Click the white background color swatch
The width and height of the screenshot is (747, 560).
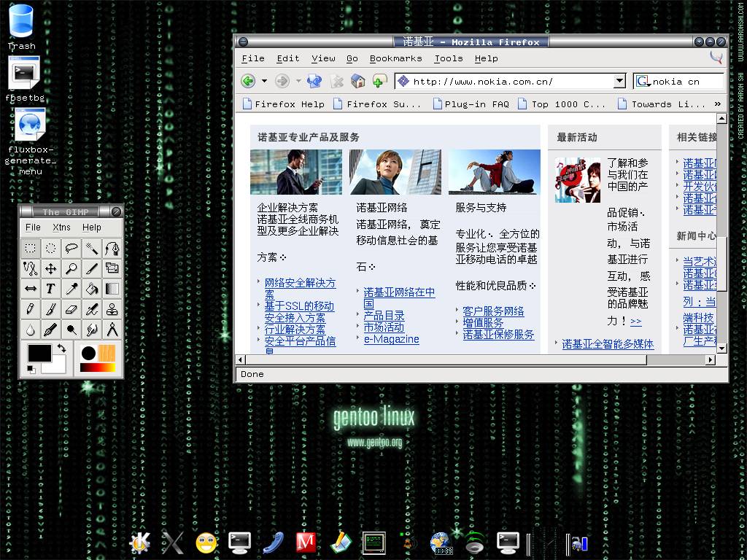pyautogui.click(x=59, y=366)
